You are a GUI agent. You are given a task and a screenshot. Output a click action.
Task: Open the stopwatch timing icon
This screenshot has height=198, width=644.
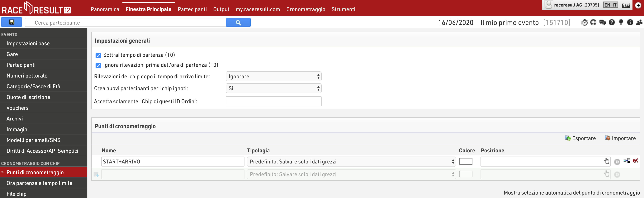(x=584, y=22)
